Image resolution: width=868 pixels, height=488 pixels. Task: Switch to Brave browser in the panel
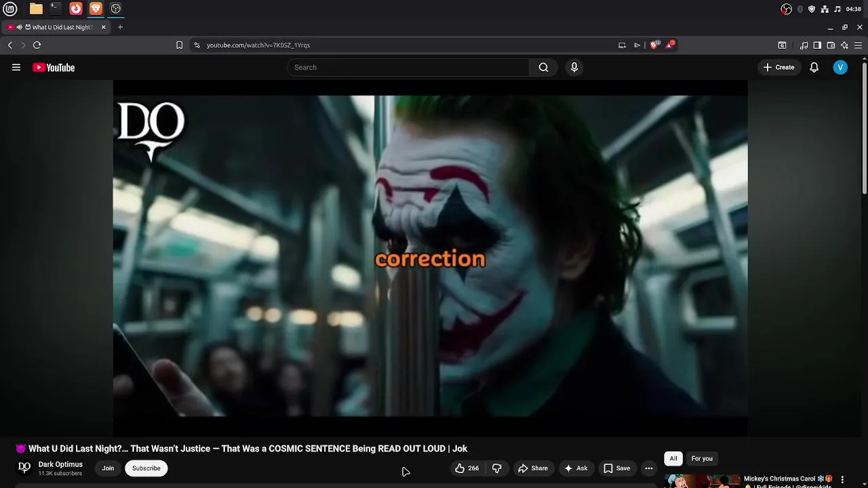96,9
